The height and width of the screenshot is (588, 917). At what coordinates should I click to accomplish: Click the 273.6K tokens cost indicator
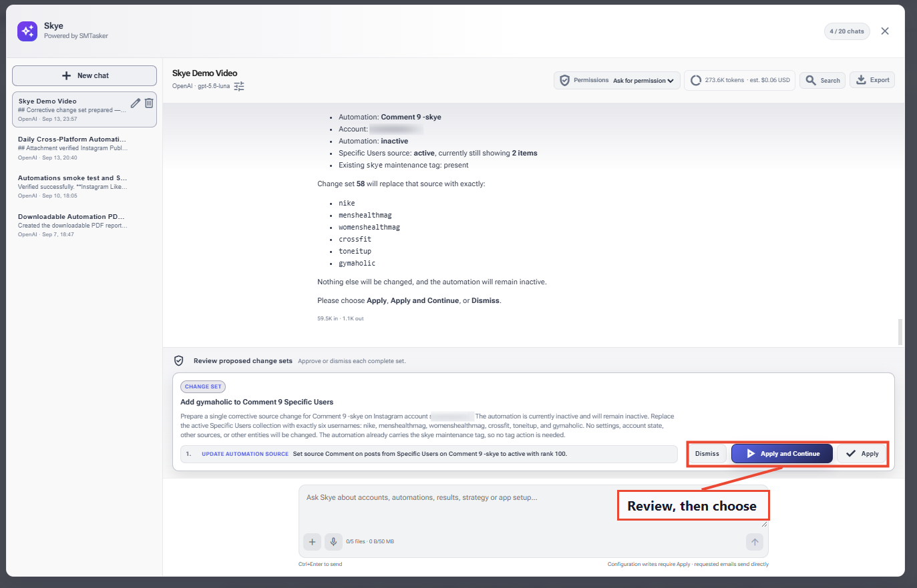point(740,80)
